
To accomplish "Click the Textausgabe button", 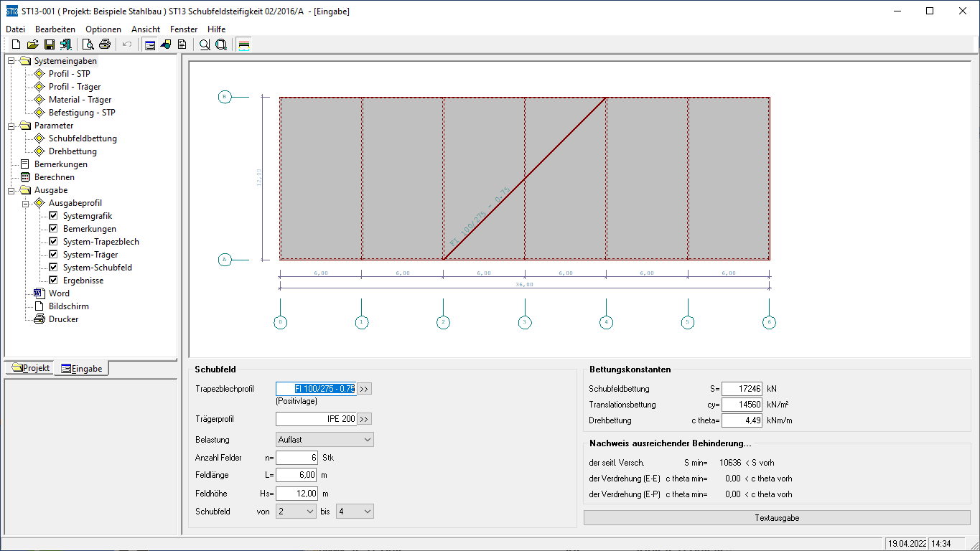I will click(777, 518).
